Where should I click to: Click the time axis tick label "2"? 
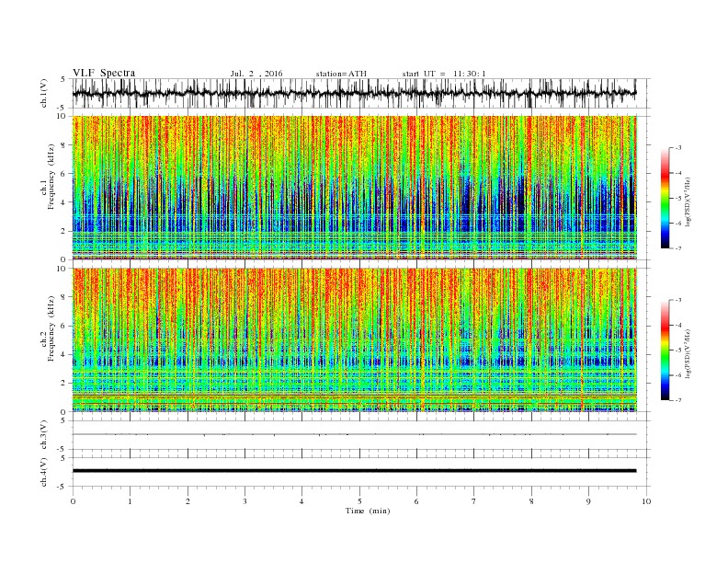(x=188, y=501)
